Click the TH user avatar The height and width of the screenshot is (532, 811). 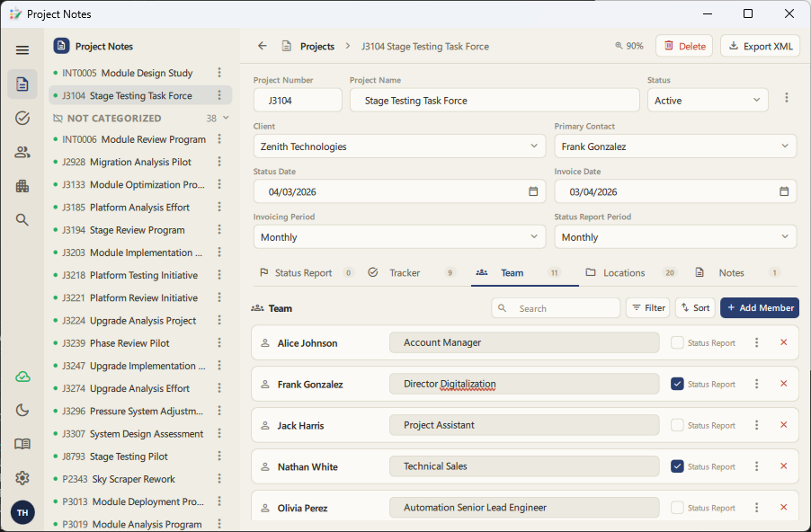[x=22, y=512]
